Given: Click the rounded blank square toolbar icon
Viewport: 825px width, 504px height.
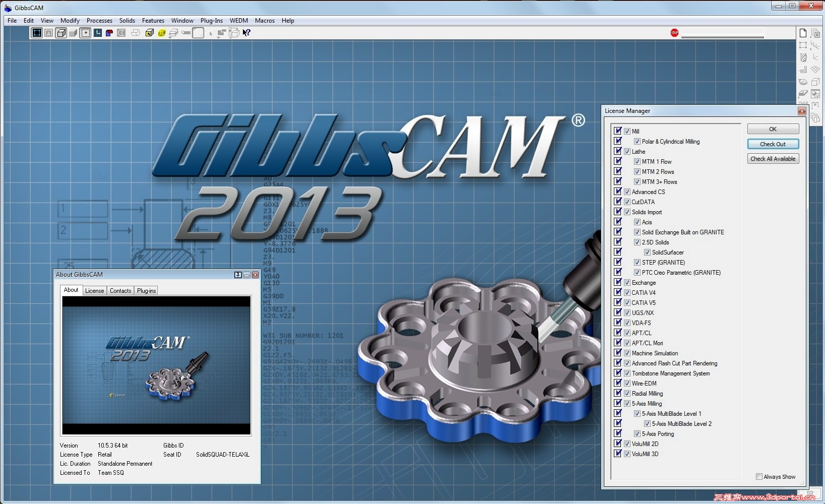Looking at the screenshot, I should pos(199,33).
